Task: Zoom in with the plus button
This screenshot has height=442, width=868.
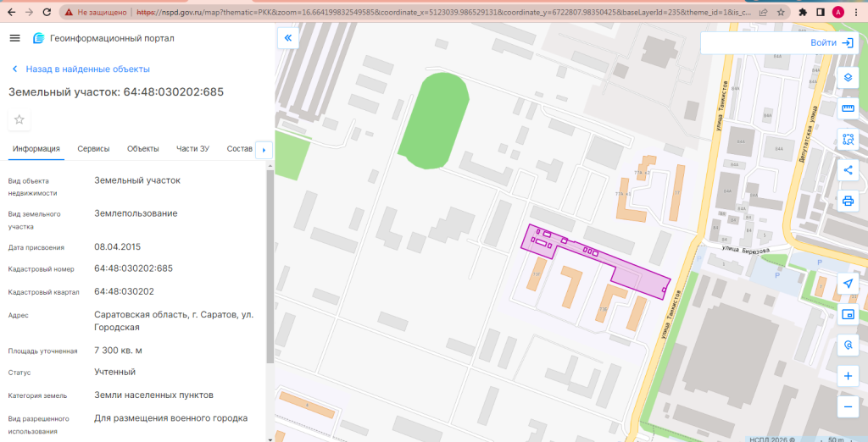Action: point(848,377)
